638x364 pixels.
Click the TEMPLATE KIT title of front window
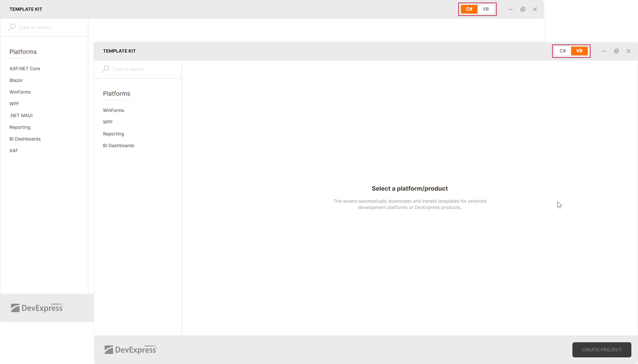pyautogui.click(x=119, y=51)
